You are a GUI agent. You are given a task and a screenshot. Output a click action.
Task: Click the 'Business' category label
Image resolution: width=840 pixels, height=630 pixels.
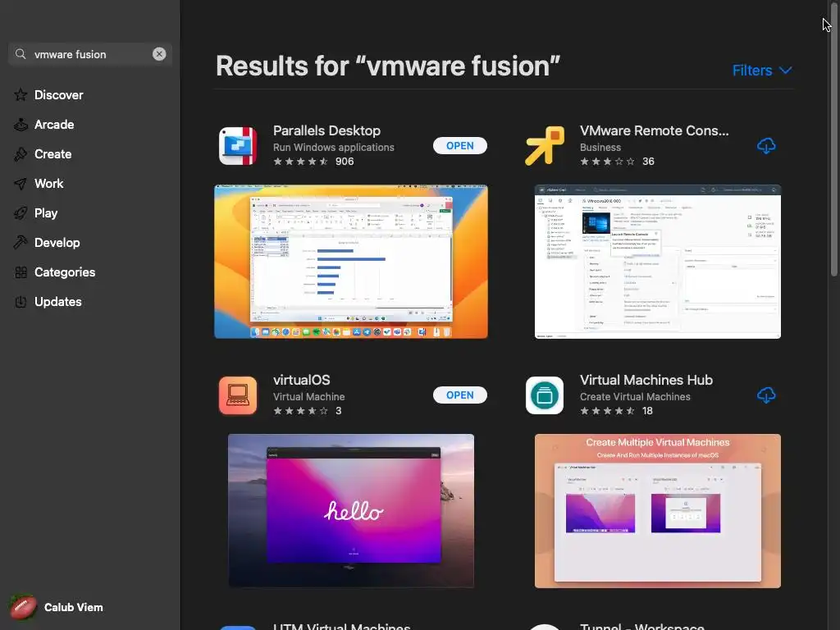pyautogui.click(x=600, y=148)
